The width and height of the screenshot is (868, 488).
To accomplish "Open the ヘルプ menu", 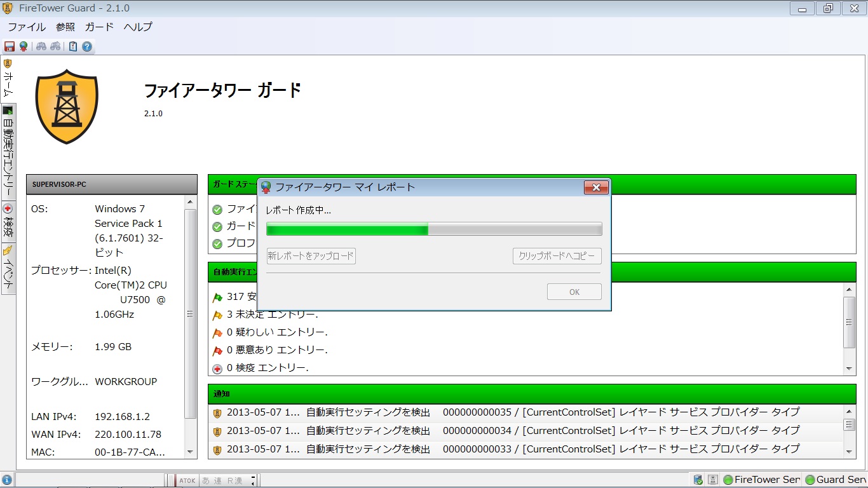I will [x=138, y=27].
